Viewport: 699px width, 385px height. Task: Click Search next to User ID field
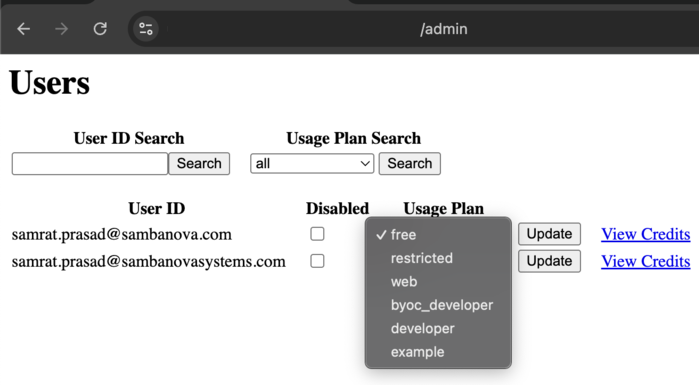point(199,164)
